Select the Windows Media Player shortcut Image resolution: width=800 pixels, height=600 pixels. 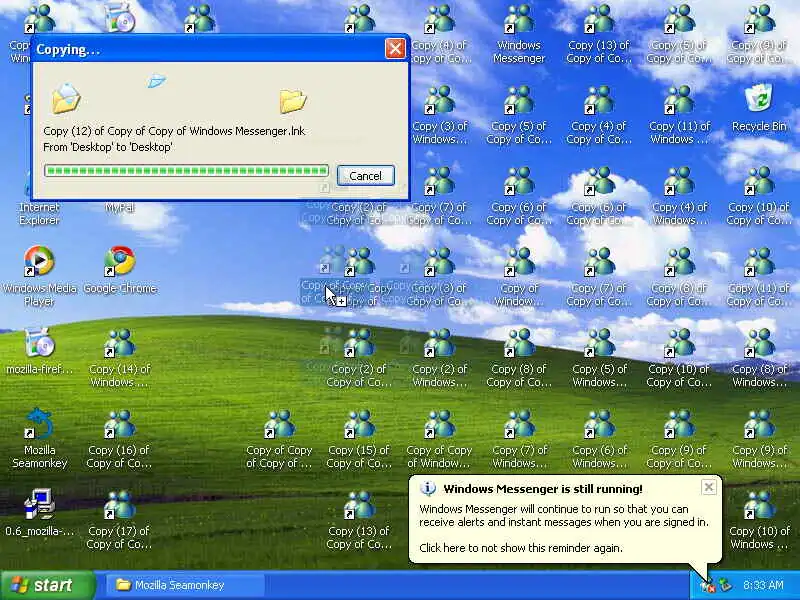39,276
